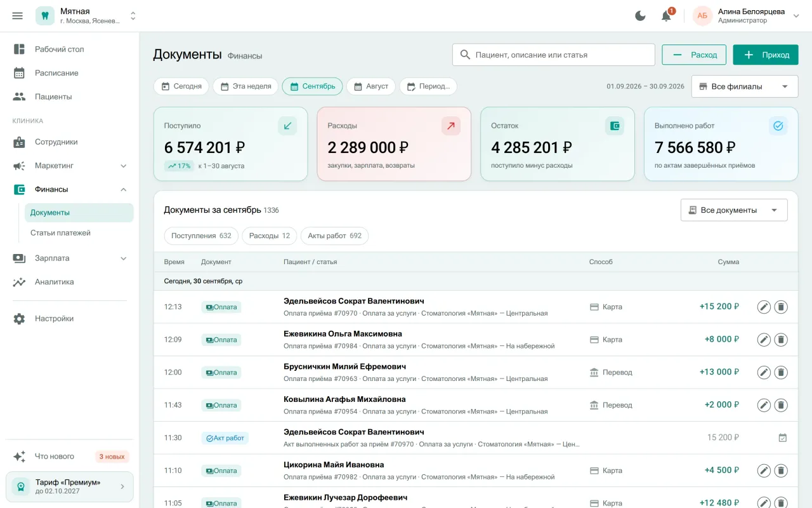812x508 pixels.
Task: Filter by Расходы 12 chip
Action: 270,236
